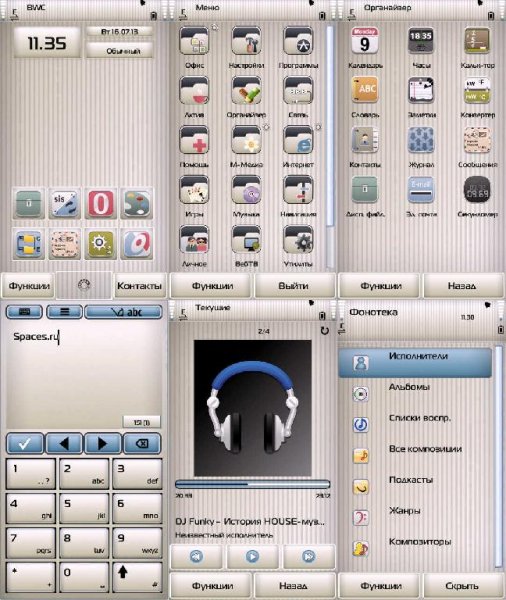
Task: Toggle the repeat icon in music player
Action: click(x=325, y=331)
